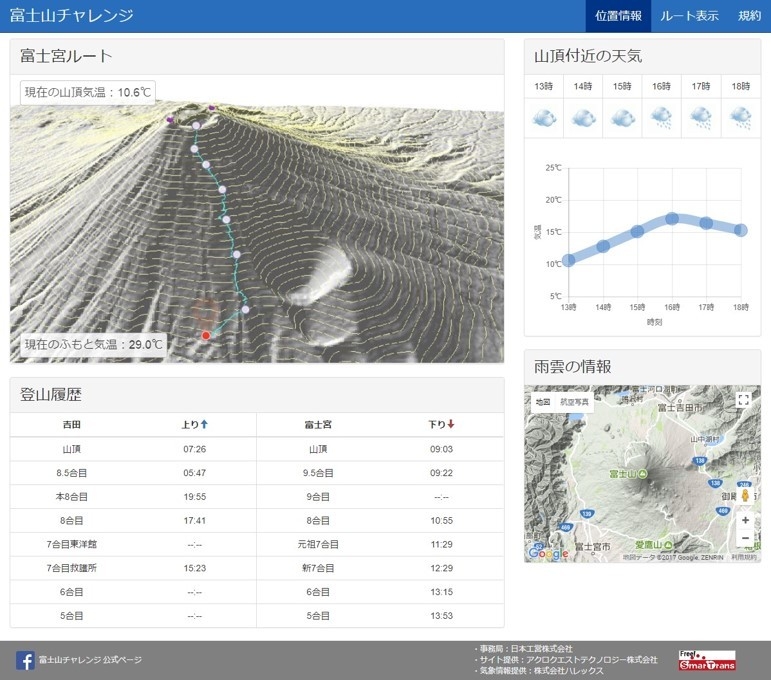Open the 位置情報 tab

[618, 16]
